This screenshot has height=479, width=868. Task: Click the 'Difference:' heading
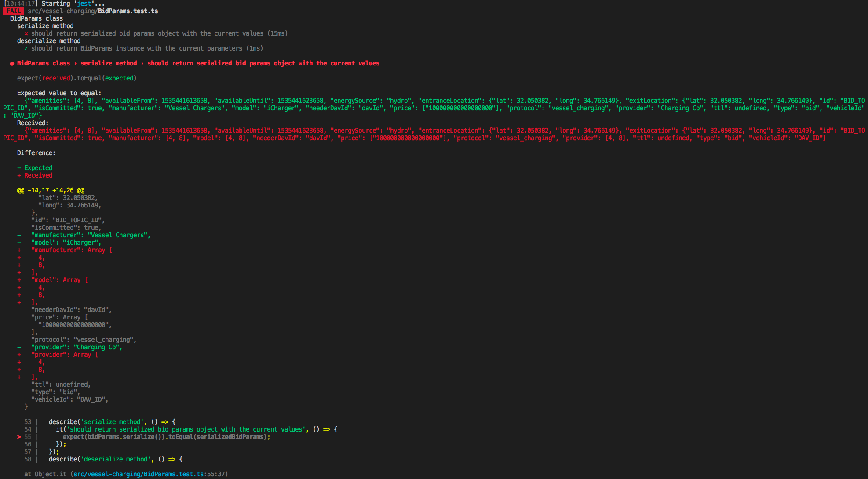(36, 153)
